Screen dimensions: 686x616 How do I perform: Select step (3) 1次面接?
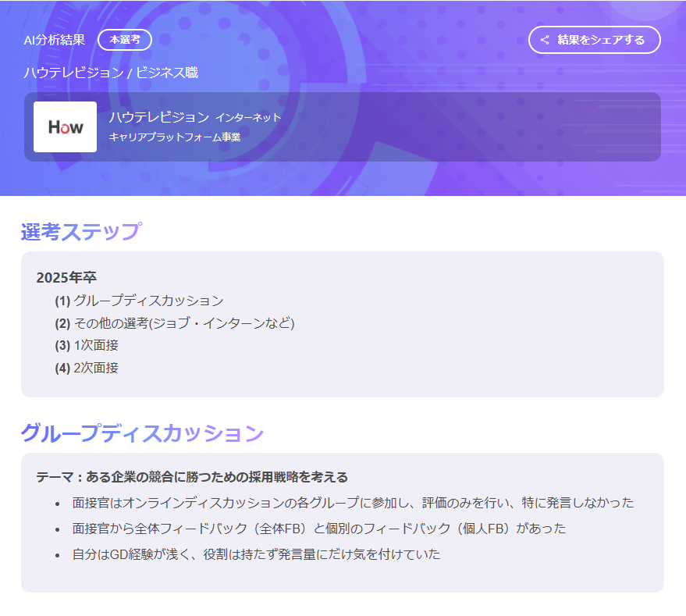pyautogui.click(x=87, y=345)
